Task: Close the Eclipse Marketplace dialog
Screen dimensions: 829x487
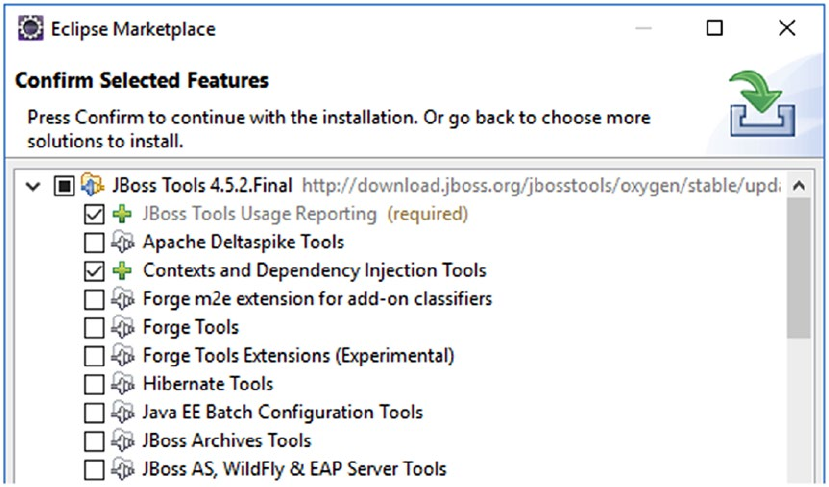Action: point(787,28)
